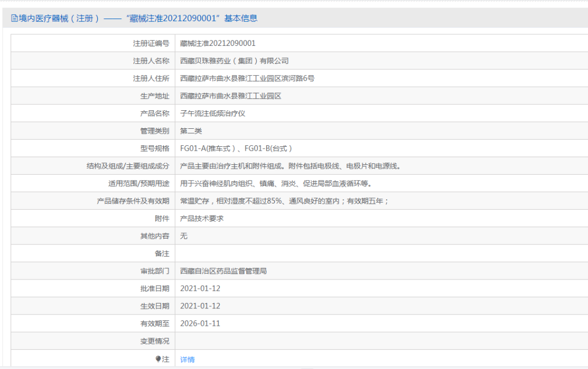Click the page heading 境内医疗器械（注册）基本信息
The image size is (588, 369).
click(138, 19)
